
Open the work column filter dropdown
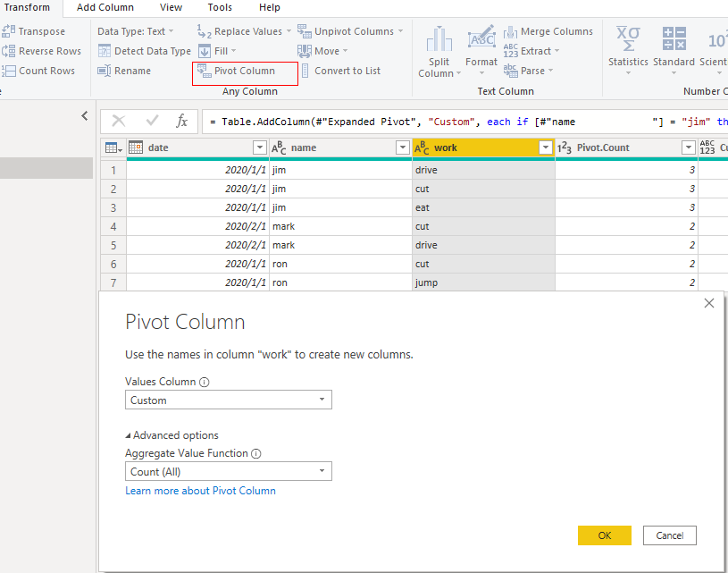point(546,147)
